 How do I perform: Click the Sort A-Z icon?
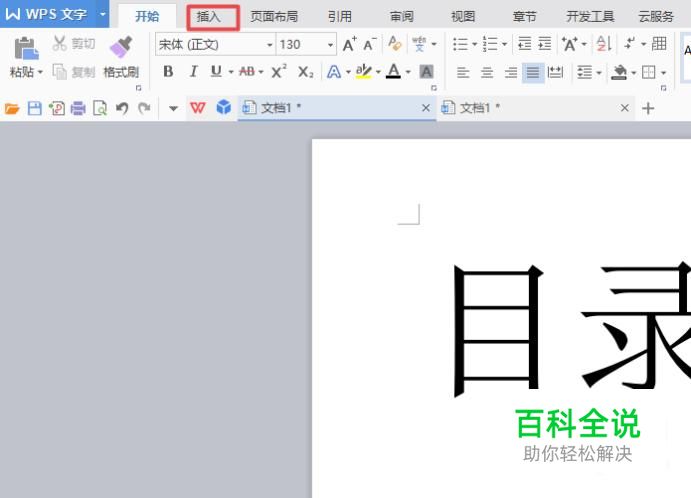point(604,44)
